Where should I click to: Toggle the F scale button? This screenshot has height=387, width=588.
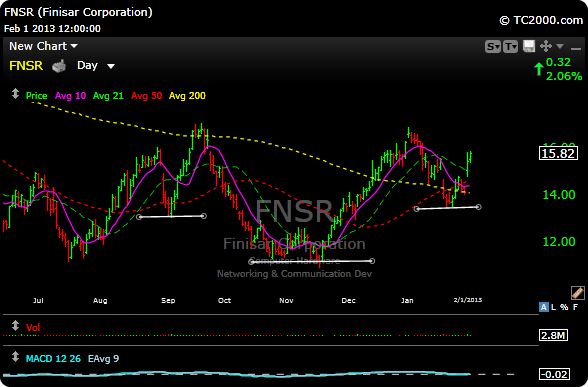pyautogui.click(x=576, y=307)
